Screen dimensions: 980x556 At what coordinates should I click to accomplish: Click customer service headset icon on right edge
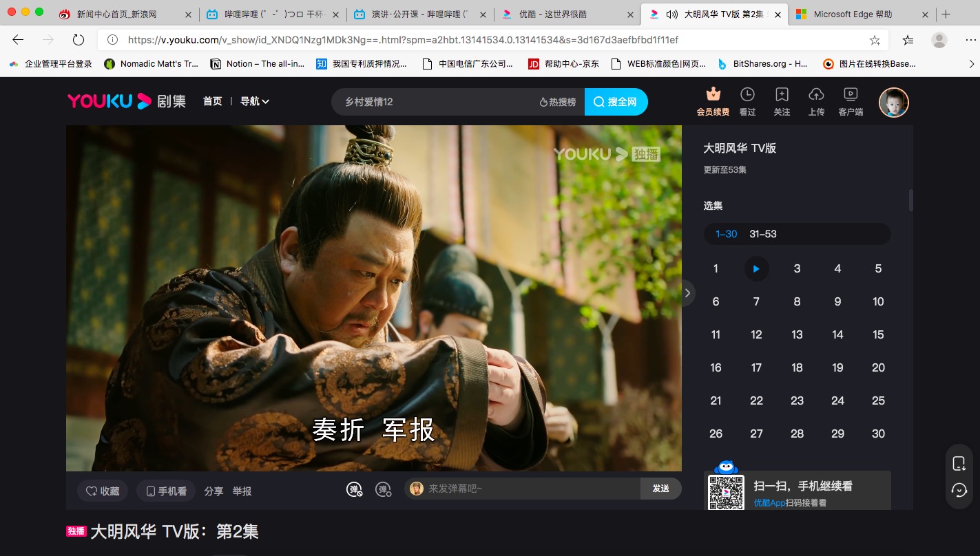(959, 490)
